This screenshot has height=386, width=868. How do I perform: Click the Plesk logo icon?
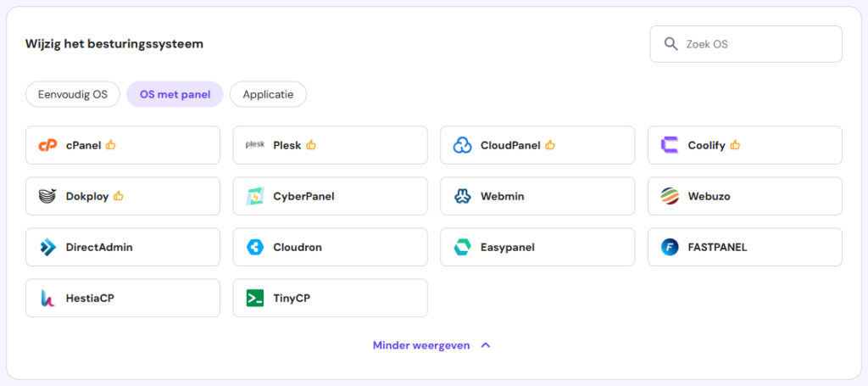pyautogui.click(x=255, y=145)
